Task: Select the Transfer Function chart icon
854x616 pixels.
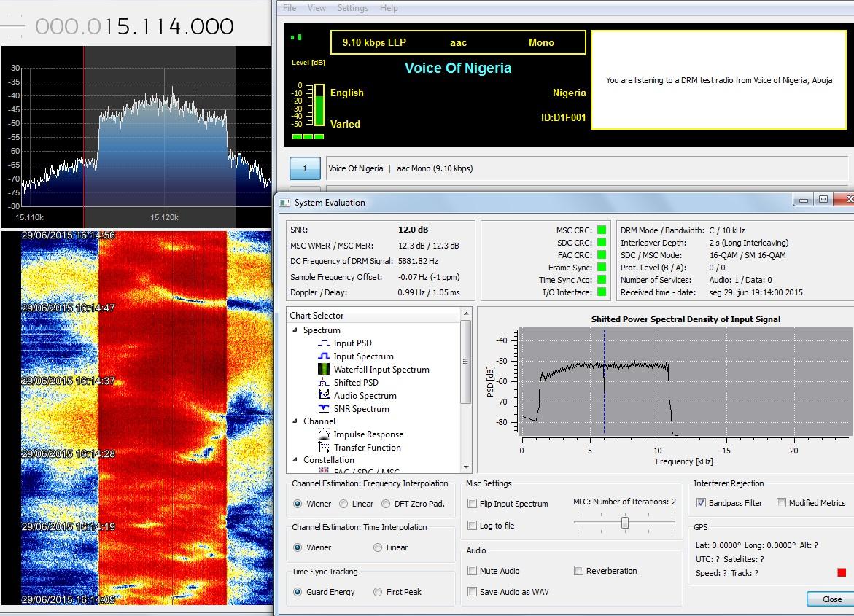Action: point(325,448)
